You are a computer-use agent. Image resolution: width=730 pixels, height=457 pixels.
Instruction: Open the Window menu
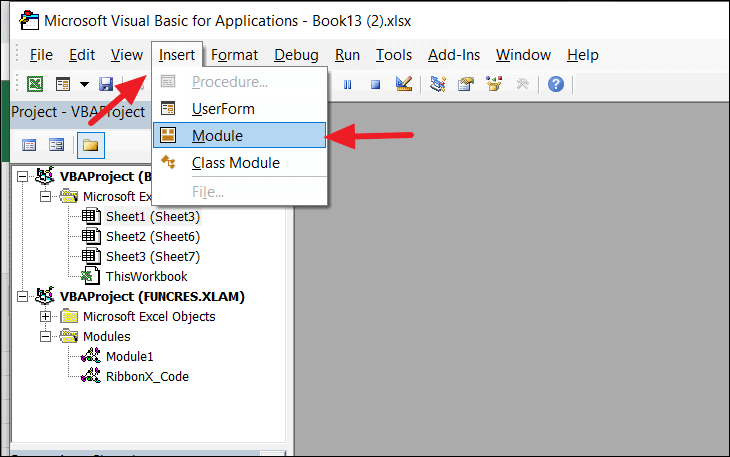click(x=523, y=55)
